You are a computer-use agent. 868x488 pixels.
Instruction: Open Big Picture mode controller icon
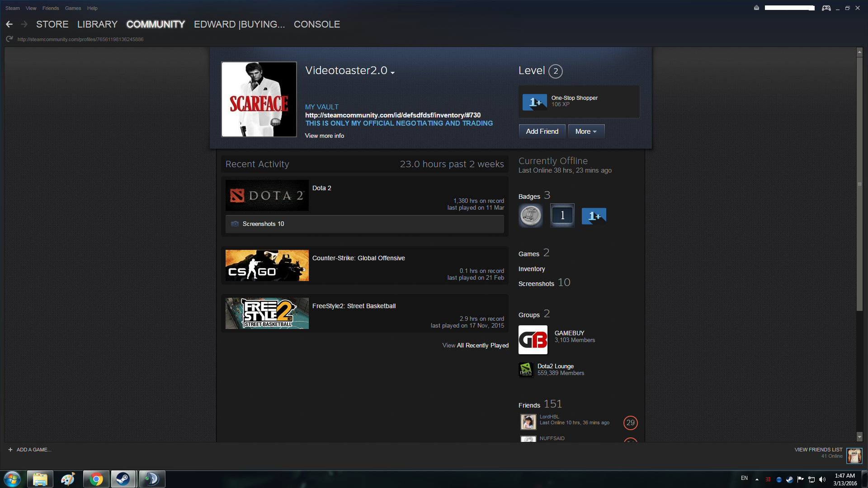826,8
